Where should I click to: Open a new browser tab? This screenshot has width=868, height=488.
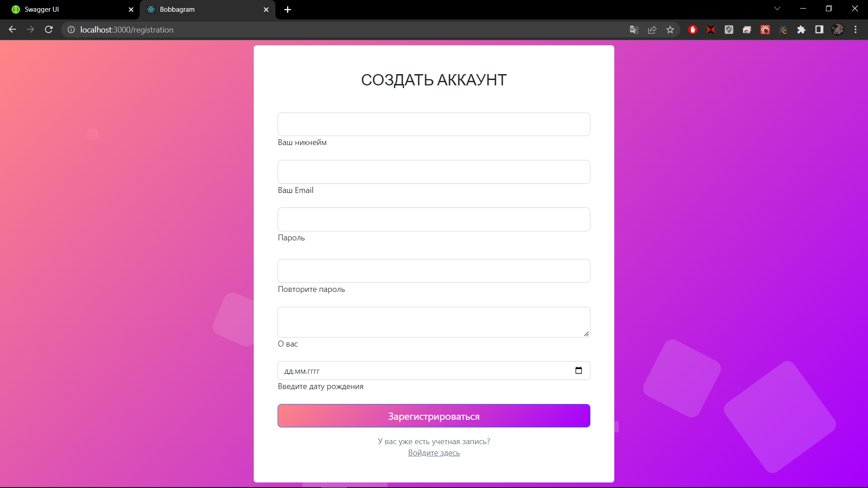click(x=288, y=9)
